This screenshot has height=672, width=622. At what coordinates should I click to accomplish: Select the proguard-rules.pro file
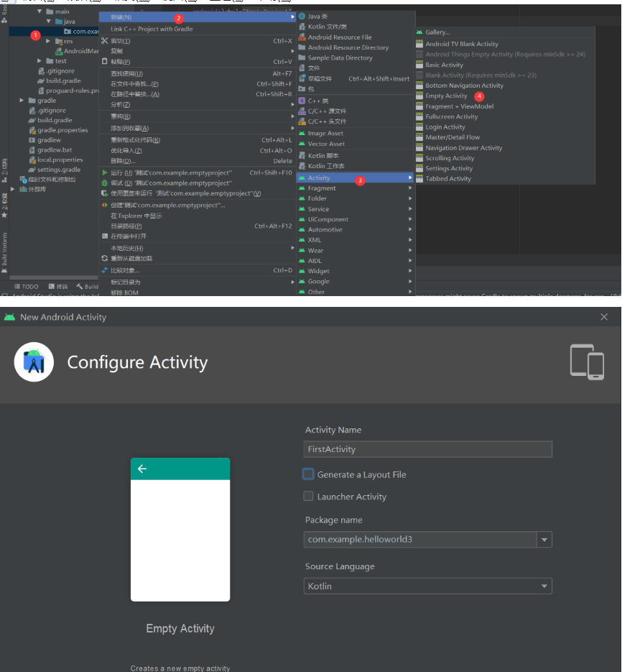(68, 91)
